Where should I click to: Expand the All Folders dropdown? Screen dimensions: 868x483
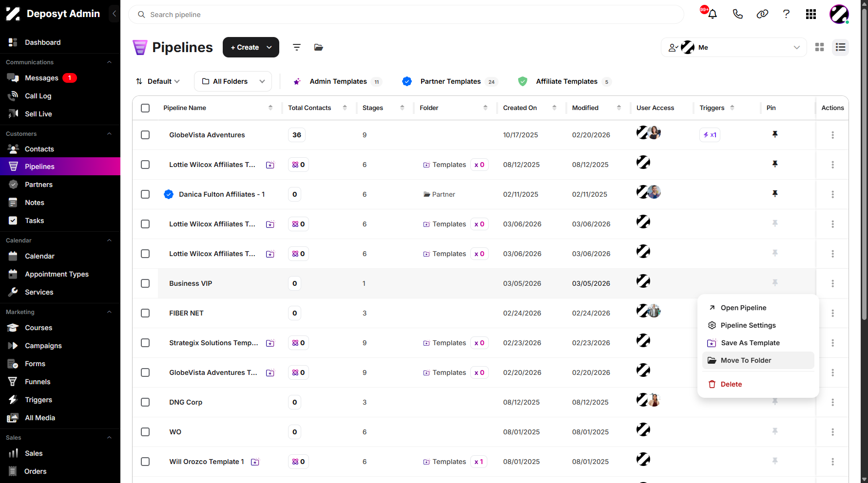coord(233,81)
